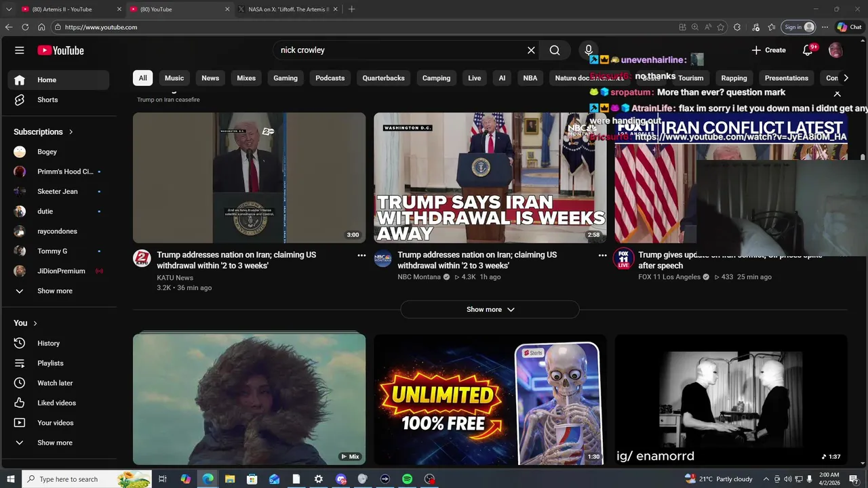Open a new browser tab
Screen dimensions: 868x488
[351, 9]
